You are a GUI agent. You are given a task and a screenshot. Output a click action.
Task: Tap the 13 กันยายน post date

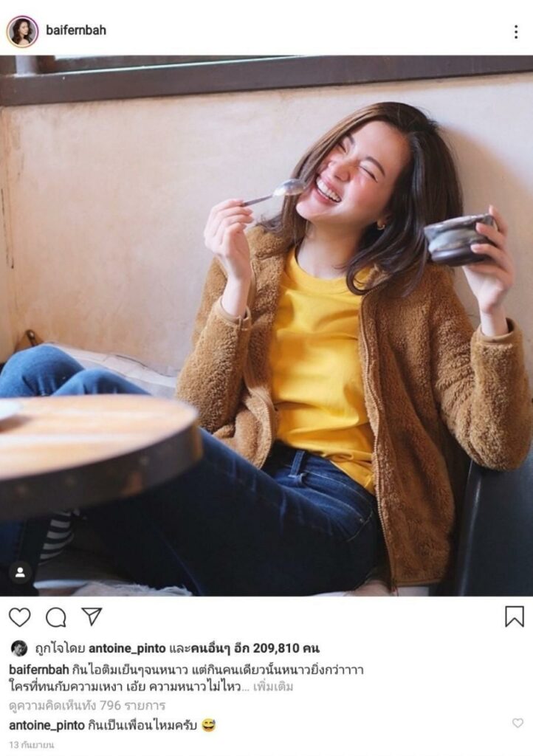(32, 745)
